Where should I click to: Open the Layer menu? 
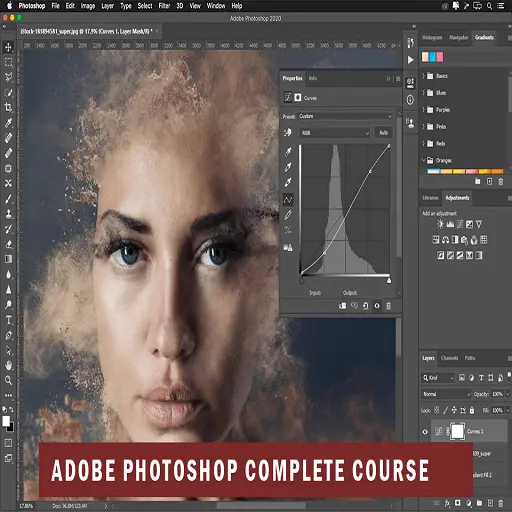107,6
